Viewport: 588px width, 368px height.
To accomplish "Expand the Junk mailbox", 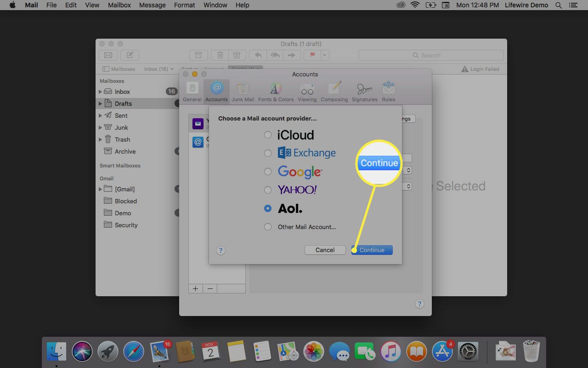I will (x=100, y=127).
